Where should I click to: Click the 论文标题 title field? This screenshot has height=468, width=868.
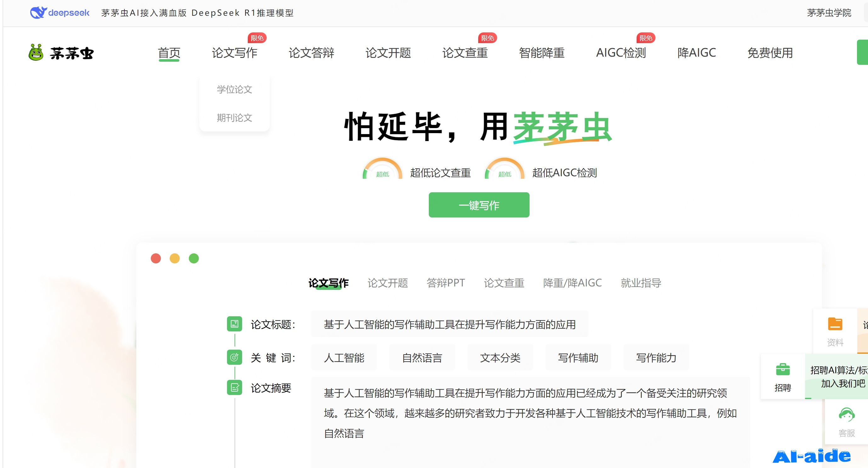tap(450, 324)
